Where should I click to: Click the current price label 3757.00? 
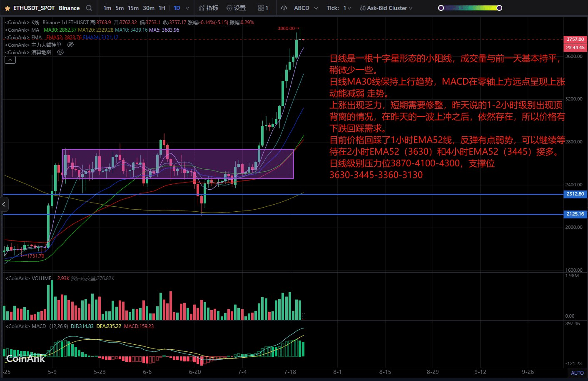(575, 39)
